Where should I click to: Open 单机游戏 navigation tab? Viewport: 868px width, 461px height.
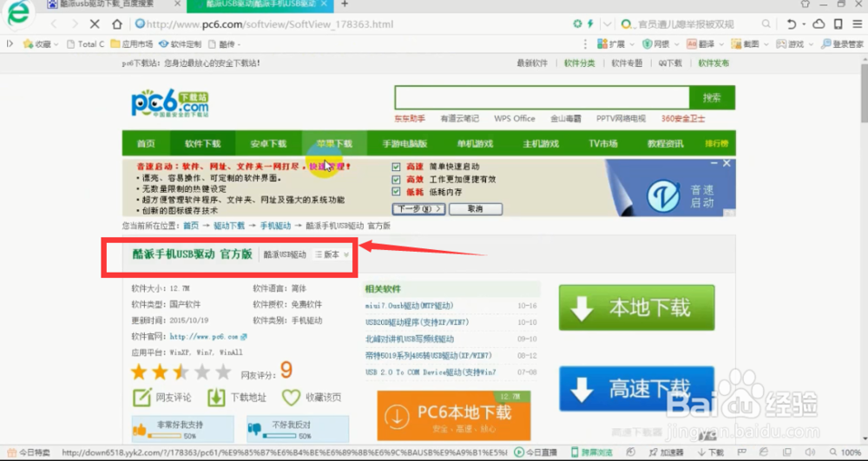click(x=475, y=144)
